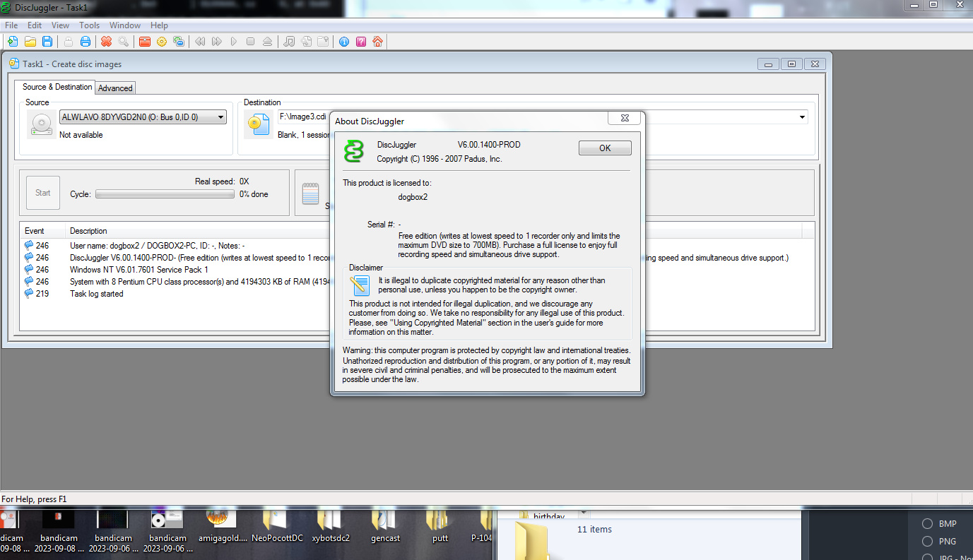
Task: Click the notepad icon beside Start panel
Action: pyautogui.click(x=310, y=194)
